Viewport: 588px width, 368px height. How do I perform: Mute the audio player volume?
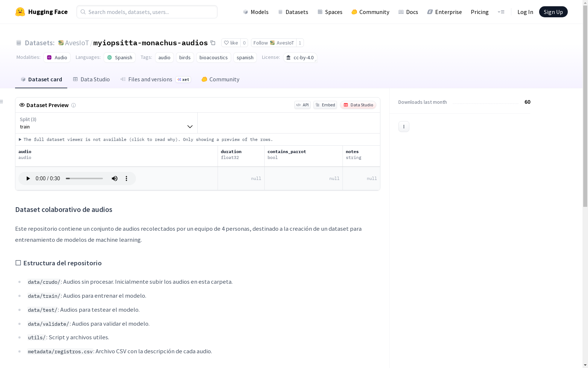[115, 178]
